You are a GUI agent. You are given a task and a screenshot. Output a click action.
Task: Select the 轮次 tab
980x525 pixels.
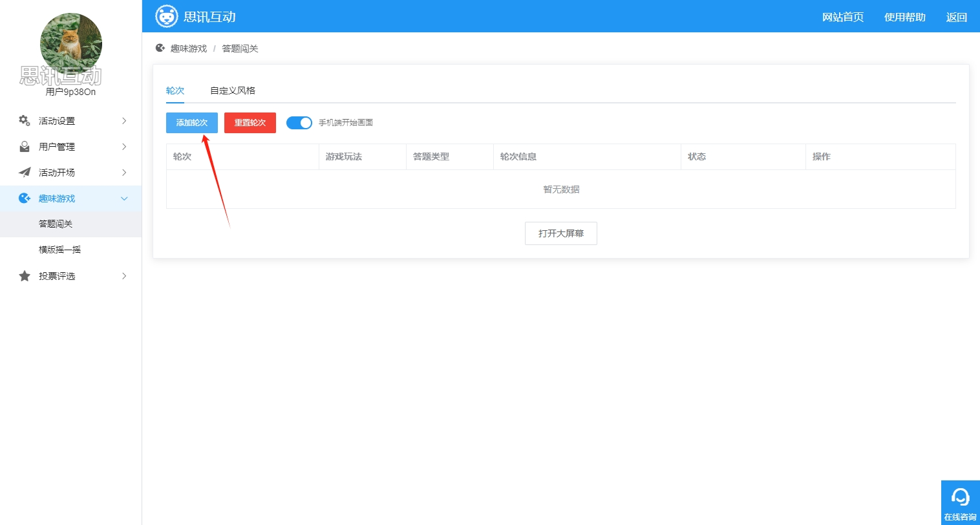click(x=175, y=91)
